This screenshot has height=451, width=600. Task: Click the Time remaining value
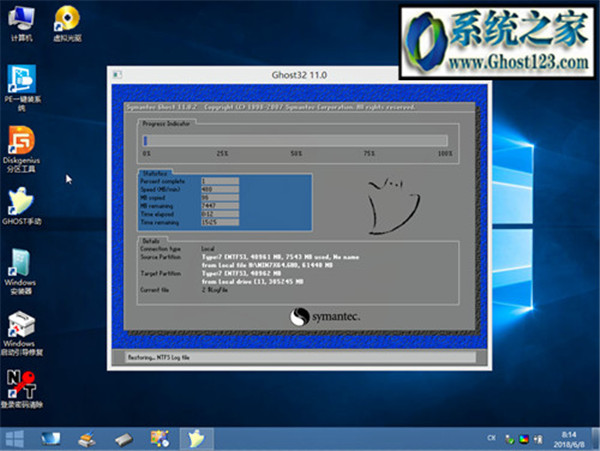(220, 222)
